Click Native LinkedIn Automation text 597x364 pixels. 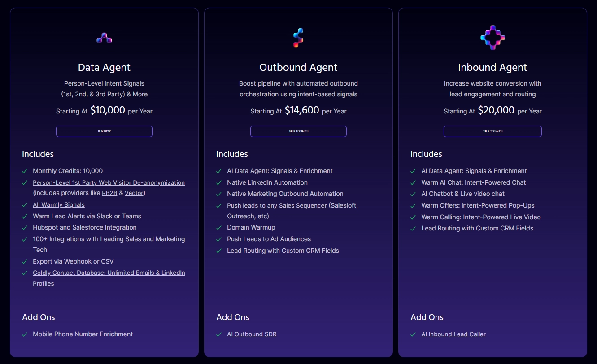tap(267, 182)
